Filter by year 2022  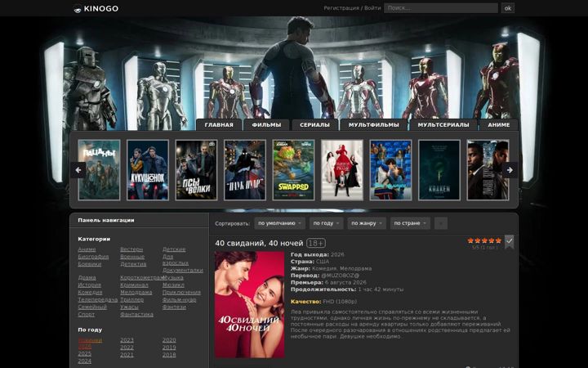tap(127, 348)
